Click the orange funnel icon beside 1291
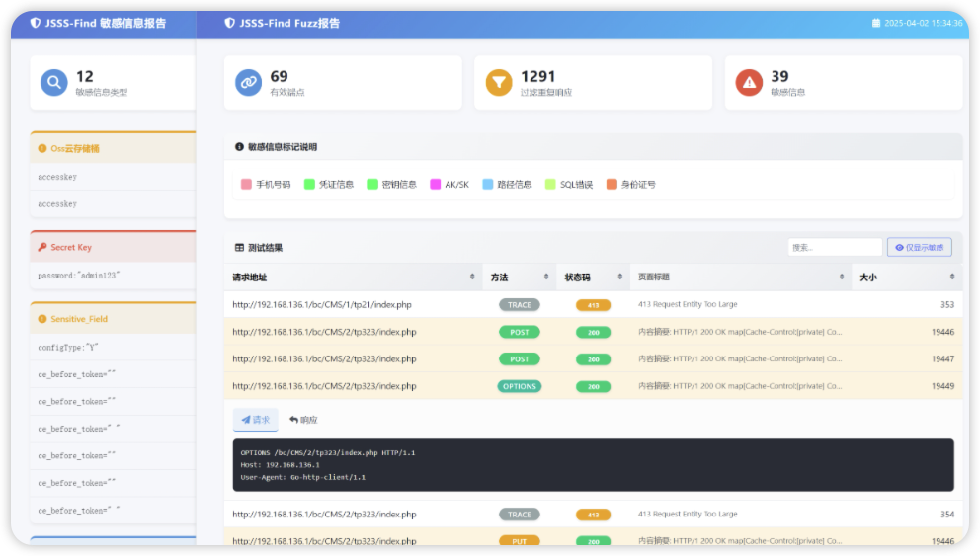Screen dimensions: 980x556 pos(499,83)
